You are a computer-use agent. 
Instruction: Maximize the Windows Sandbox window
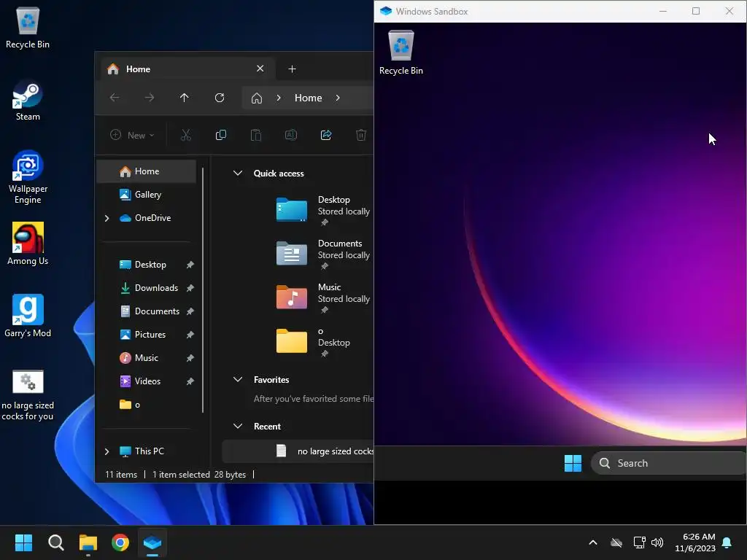696,11
